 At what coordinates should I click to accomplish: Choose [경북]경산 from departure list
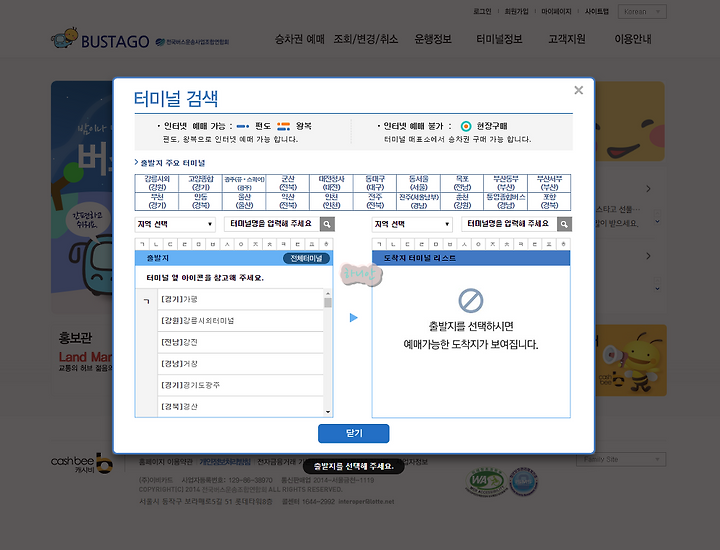click(240, 407)
